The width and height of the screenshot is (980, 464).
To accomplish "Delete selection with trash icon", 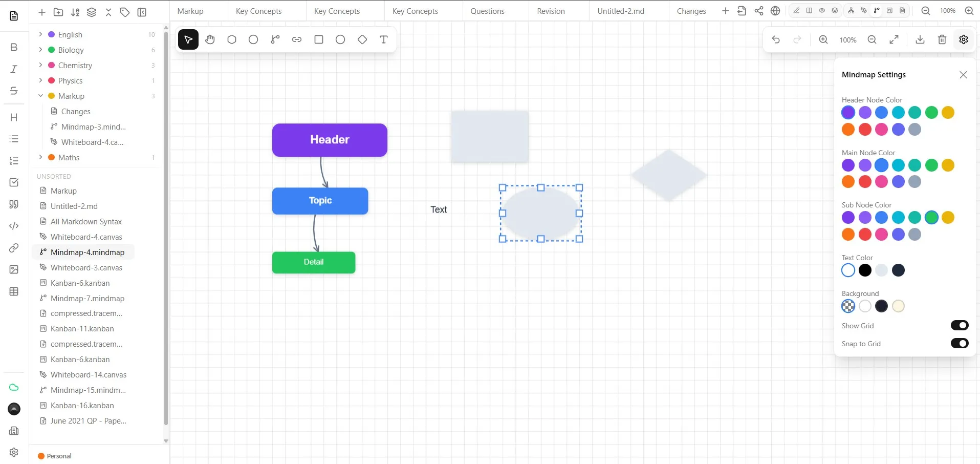I will point(942,39).
